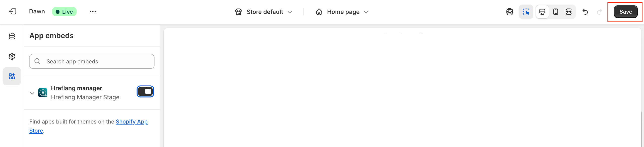Enable the preview inspector tool
This screenshot has width=644, height=147.
(526, 12)
